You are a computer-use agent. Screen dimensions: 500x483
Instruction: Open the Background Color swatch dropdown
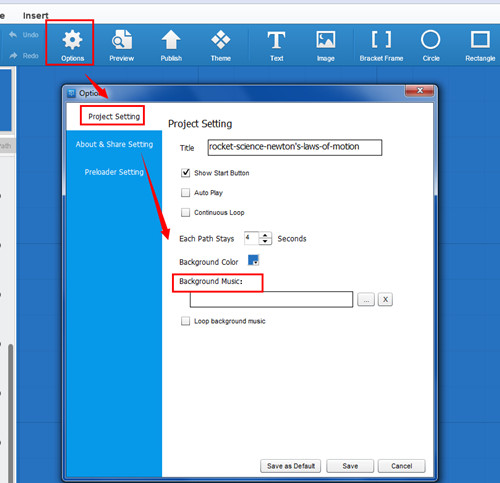coord(253,260)
